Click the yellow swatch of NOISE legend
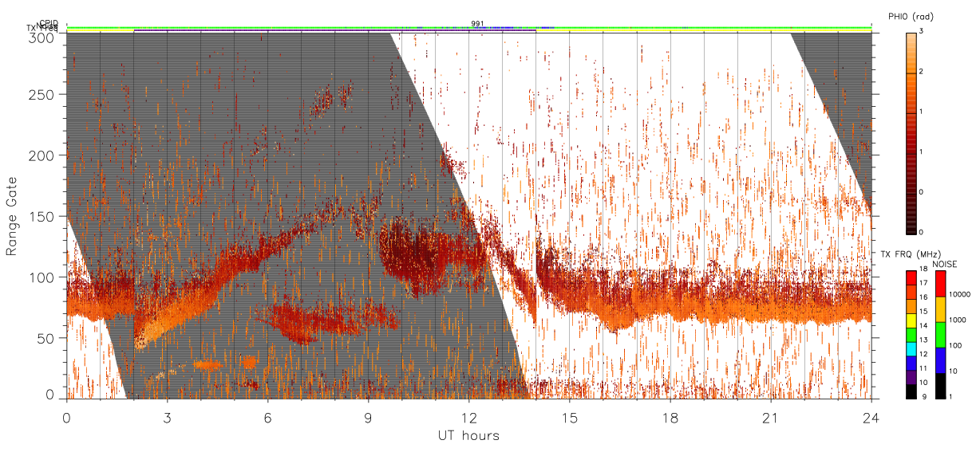Image resolution: width=980 pixels, height=452 pixels. [x=940, y=309]
